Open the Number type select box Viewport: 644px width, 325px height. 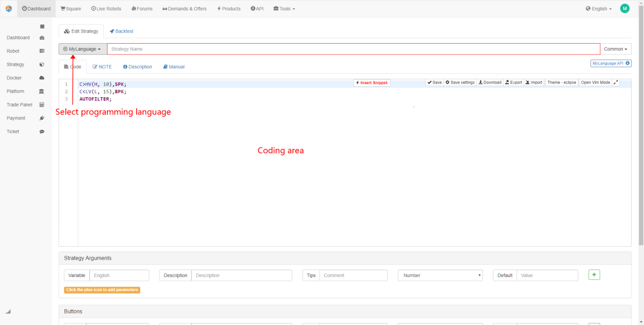pos(440,275)
